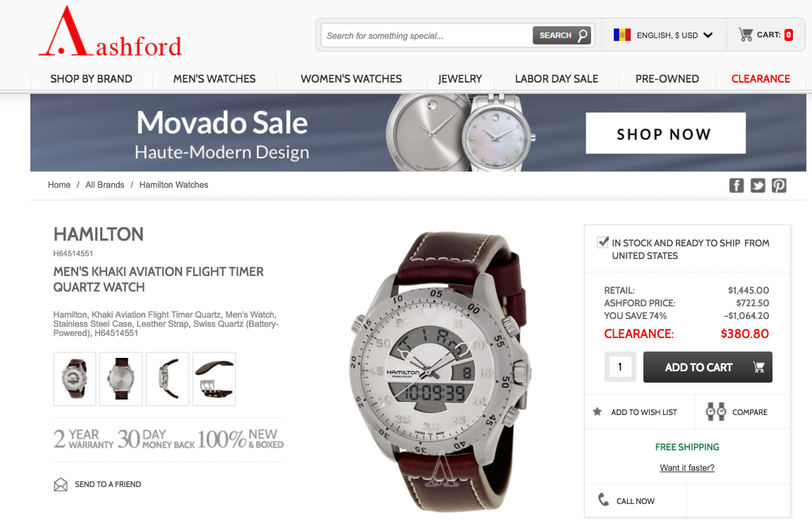The image size is (812, 528).
Task: Open the Want it faster? link
Action: point(687,468)
